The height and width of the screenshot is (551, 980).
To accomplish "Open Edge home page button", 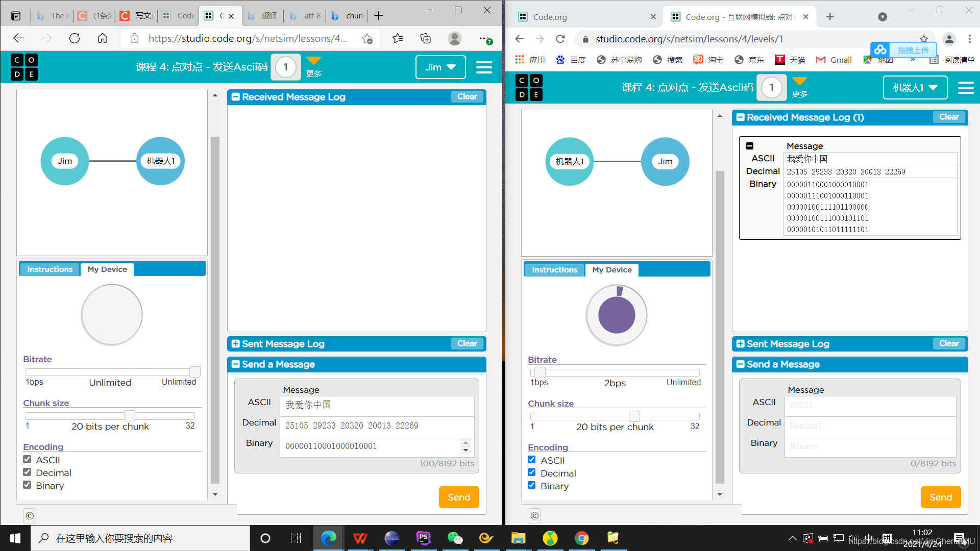I will 103,38.
